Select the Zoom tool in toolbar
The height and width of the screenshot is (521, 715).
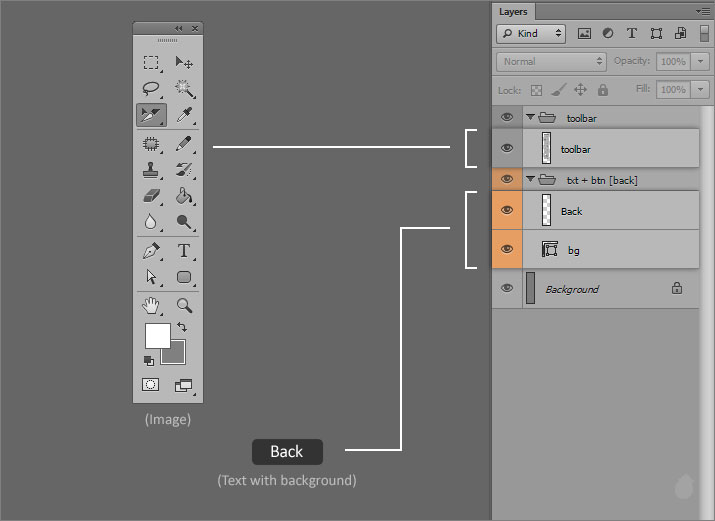point(184,305)
